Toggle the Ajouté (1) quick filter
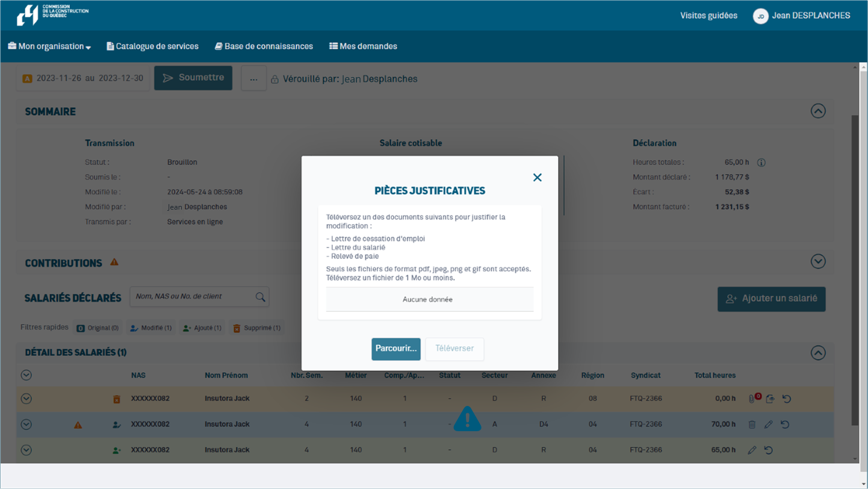The image size is (868, 489). click(202, 328)
